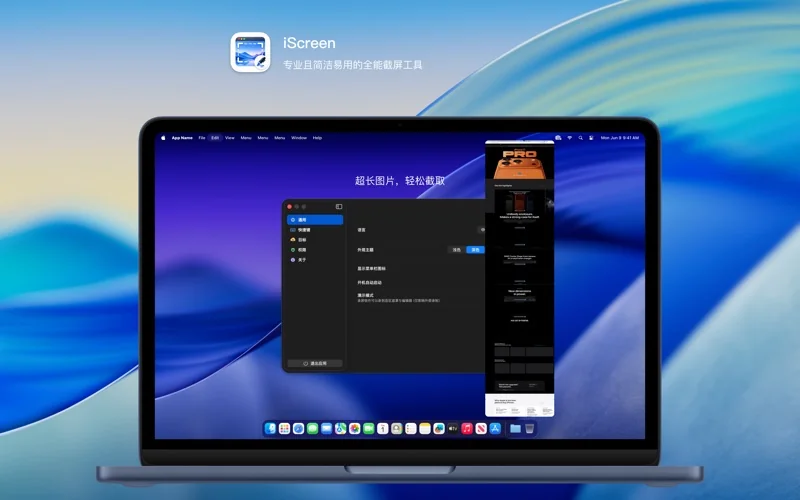Open the Downloads folder in the Dock
This screenshot has width=800, height=500.
pos(515,429)
